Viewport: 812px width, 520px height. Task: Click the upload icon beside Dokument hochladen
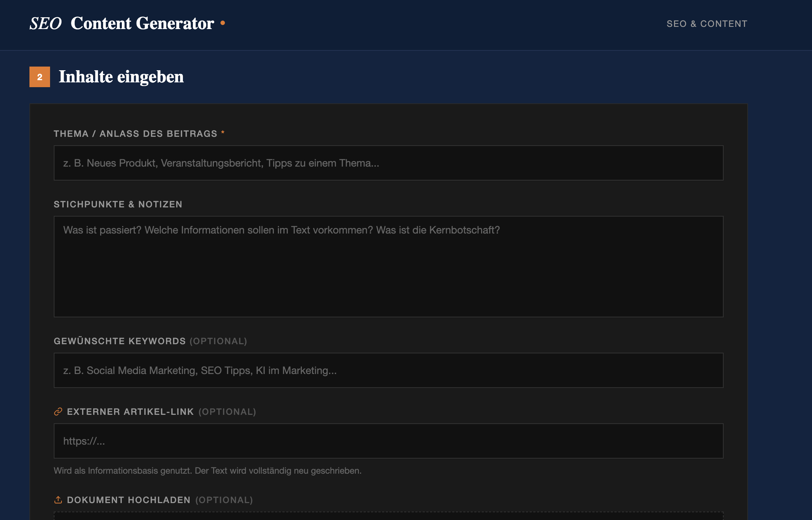tap(58, 500)
